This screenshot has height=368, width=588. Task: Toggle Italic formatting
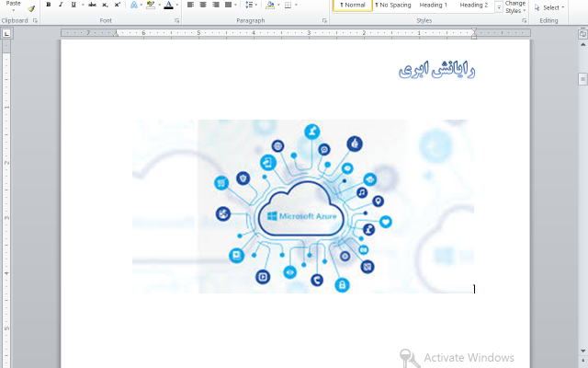(61, 5)
